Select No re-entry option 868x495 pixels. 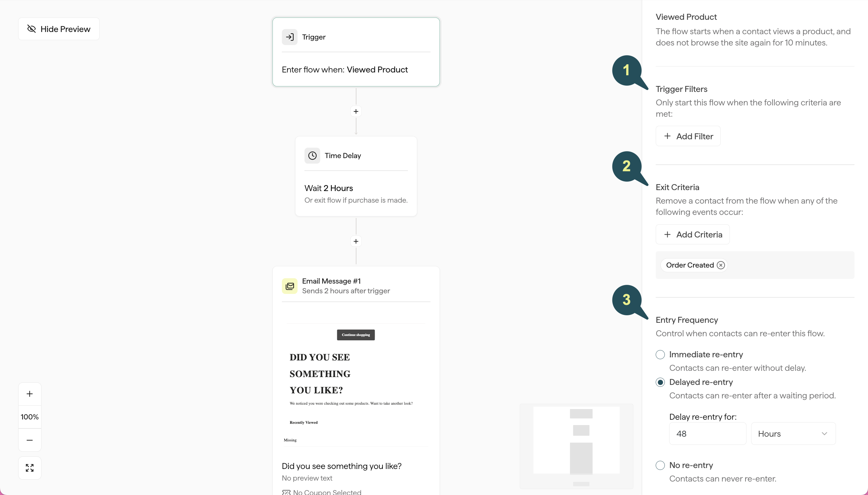(660, 465)
